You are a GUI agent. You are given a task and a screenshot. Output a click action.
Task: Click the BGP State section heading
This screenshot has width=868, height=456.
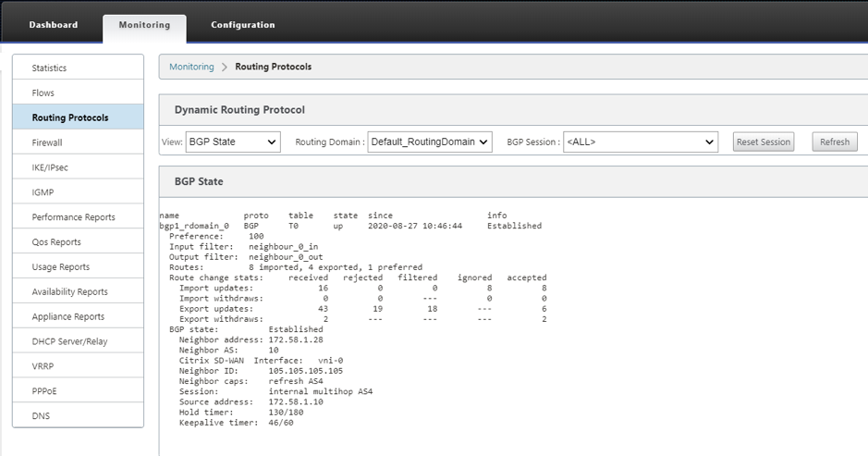pyautogui.click(x=199, y=181)
